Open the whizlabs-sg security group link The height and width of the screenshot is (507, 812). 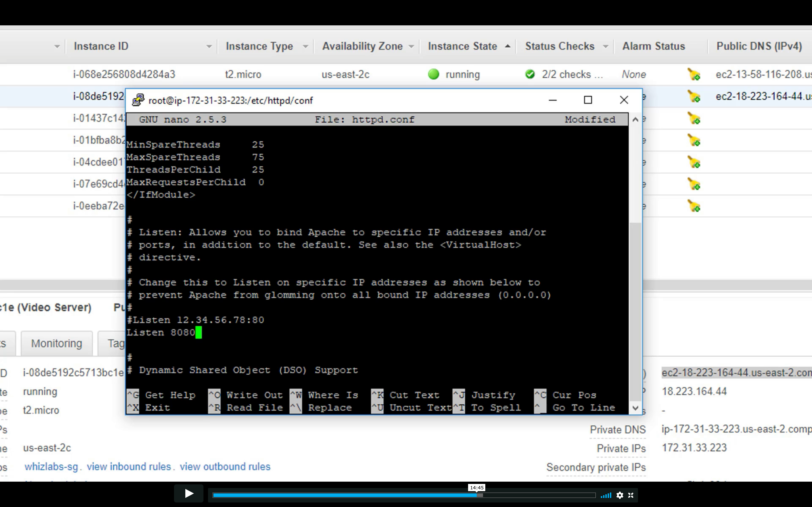point(51,466)
